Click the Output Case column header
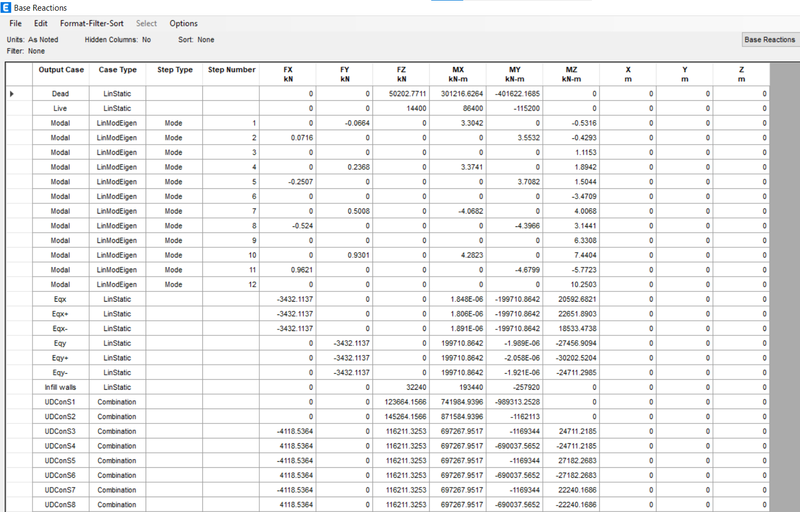The width and height of the screenshot is (800, 512). (x=61, y=74)
